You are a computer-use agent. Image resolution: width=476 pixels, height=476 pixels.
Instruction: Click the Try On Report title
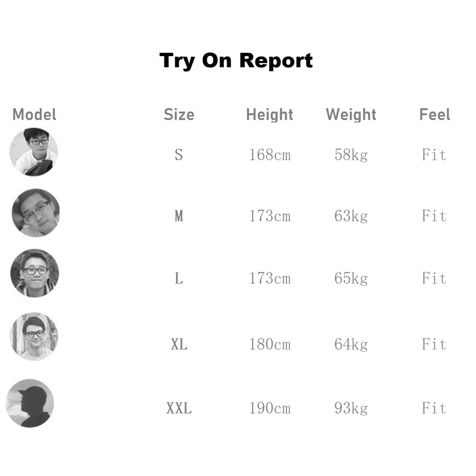pos(236,60)
